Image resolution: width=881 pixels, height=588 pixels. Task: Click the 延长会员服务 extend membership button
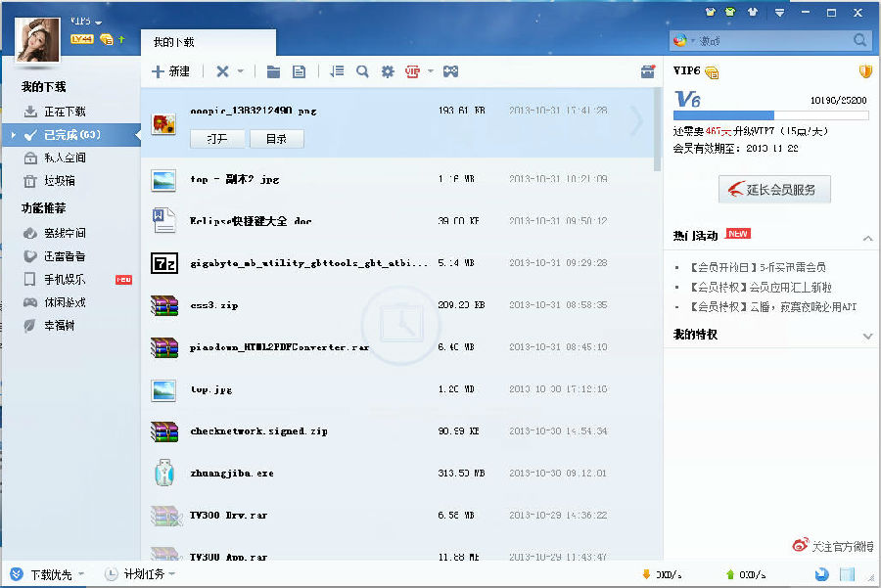click(773, 189)
